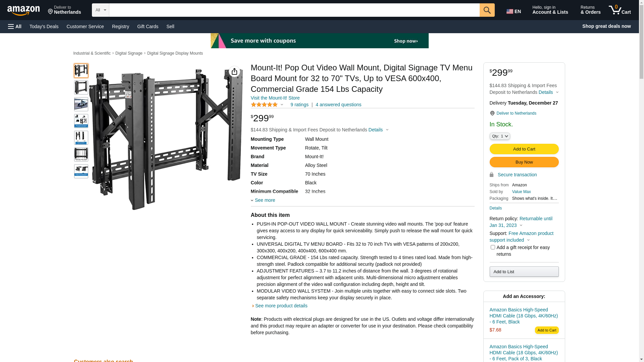644x362 pixels.
Task: Open the All hamburger menu
Action: [x=15, y=26]
